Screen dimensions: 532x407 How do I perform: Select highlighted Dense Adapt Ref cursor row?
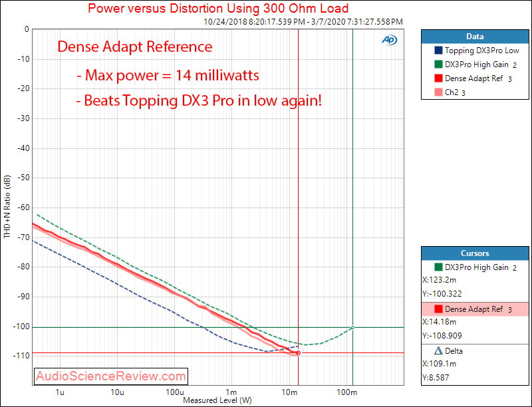[x=475, y=309]
